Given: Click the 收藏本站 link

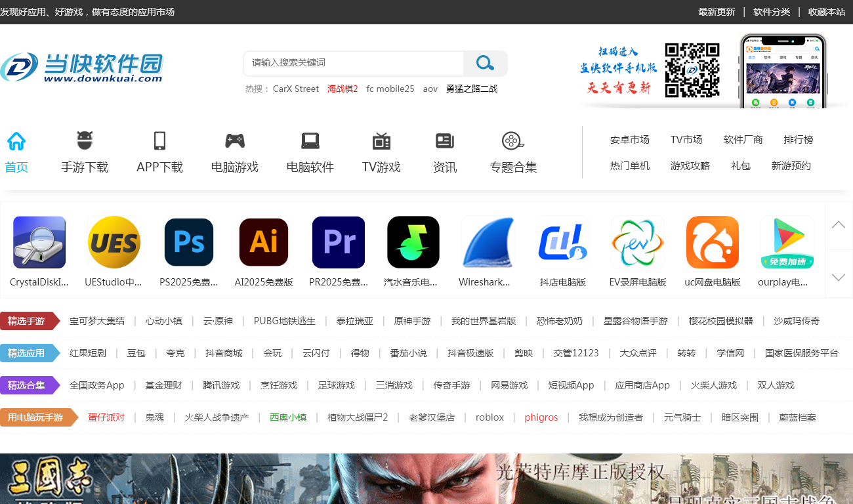Looking at the screenshot, I should 827,12.
